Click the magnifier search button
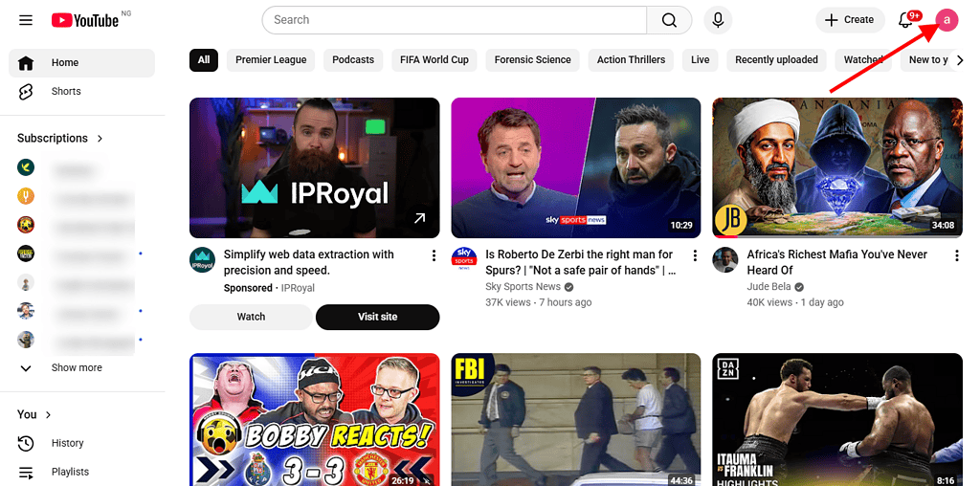980x486 pixels. pyautogui.click(x=669, y=20)
